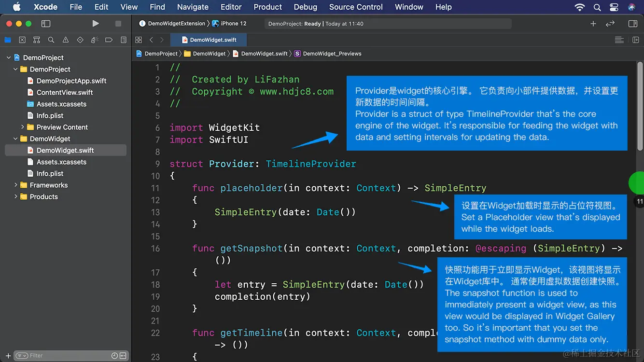
Task: Select DemoWidget.swift in the navigator
Action: (x=66, y=150)
